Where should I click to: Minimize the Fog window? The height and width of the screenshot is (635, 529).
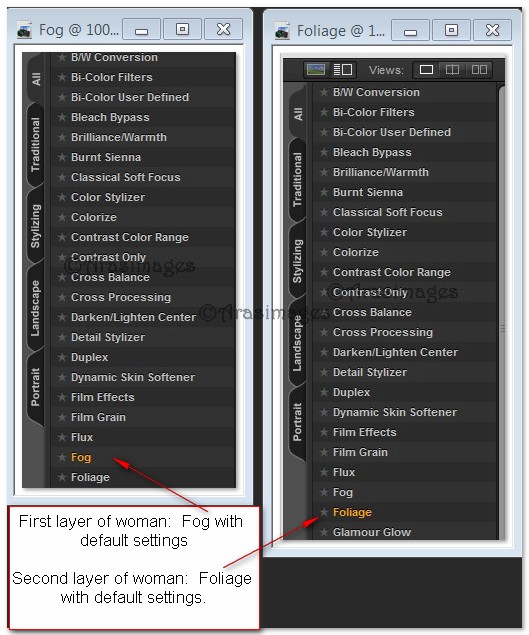click(141, 30)
